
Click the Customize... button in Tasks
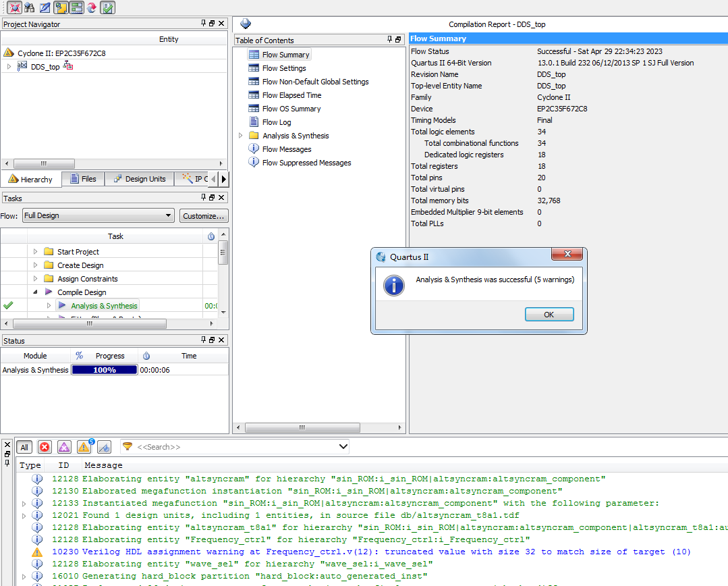point(204,216)
